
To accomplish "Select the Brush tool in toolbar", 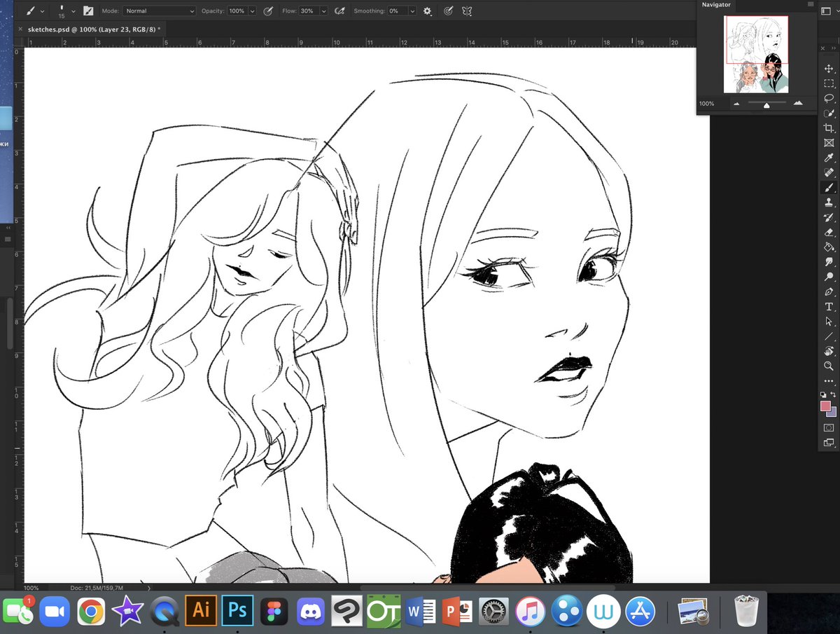I will pos(829,188).
